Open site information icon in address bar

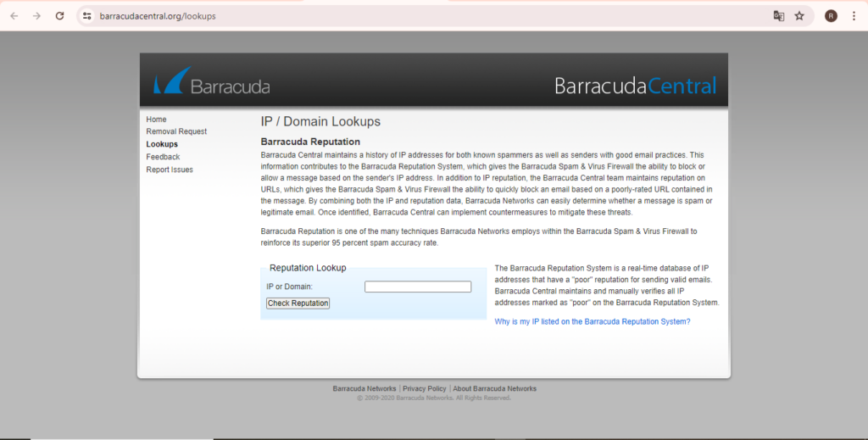pos(87,16)
